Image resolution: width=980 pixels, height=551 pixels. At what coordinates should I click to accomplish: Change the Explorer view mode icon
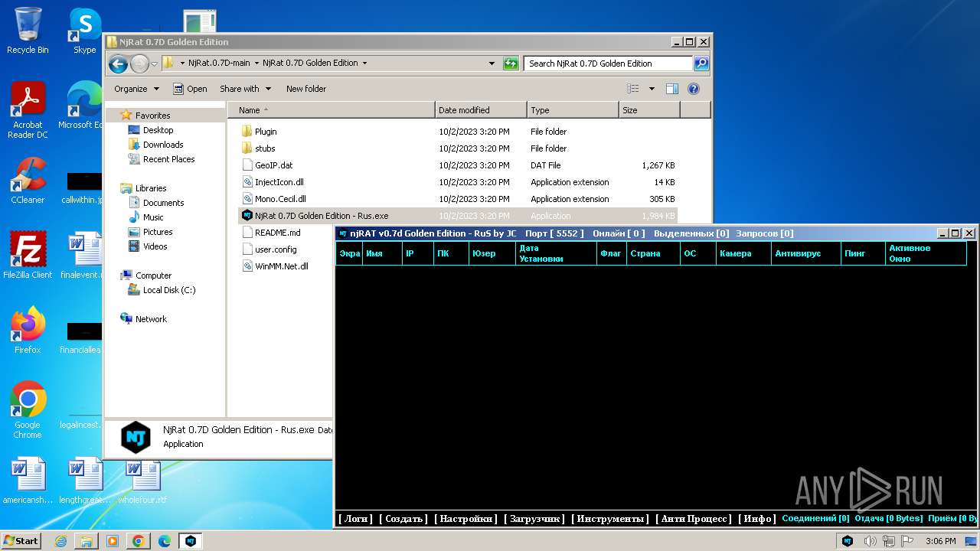(x=633, y=89)
